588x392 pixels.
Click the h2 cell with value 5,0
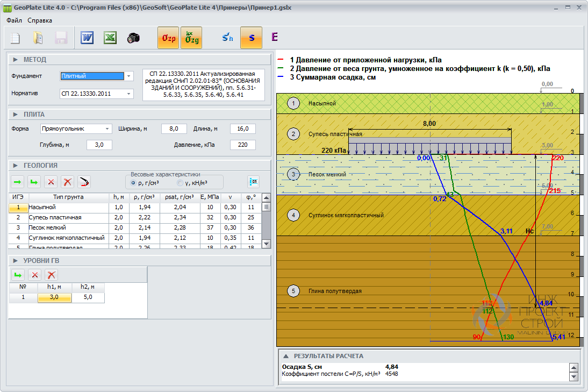point(88,297)
